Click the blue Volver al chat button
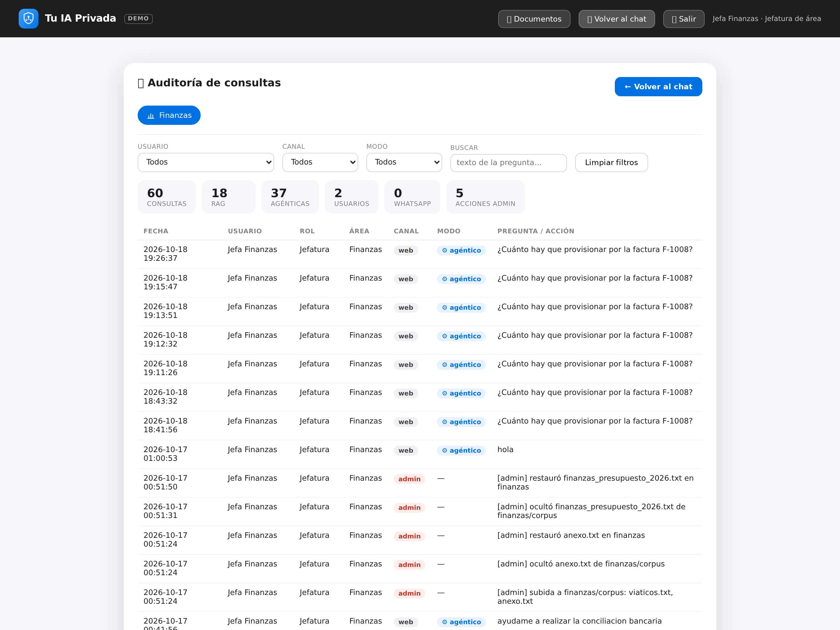Viewport: 840px width, 630px height. [x=658, y=87]
